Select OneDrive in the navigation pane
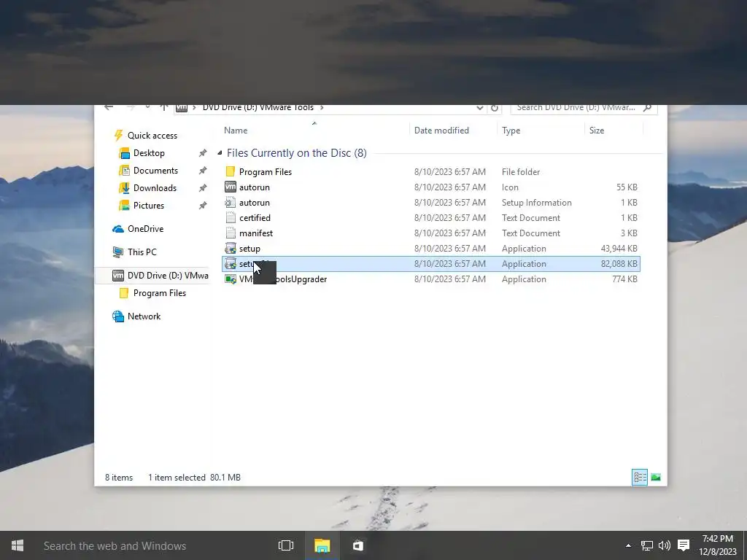The width and height of the screenshot is (747, 560). coord(145,228)
